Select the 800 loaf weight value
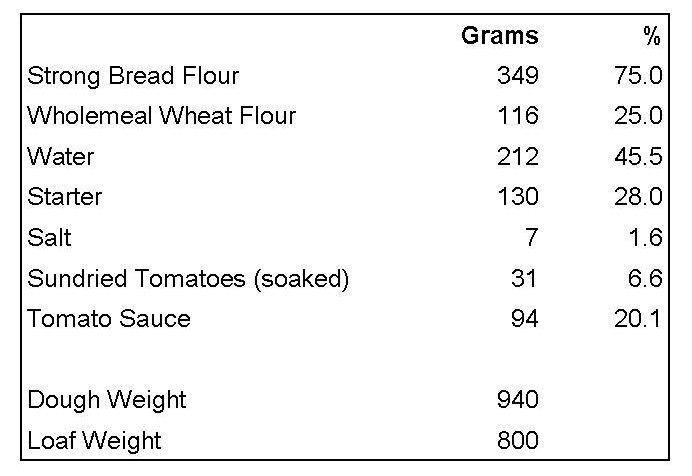Screen dimensions: 692x476 [517, 440]
